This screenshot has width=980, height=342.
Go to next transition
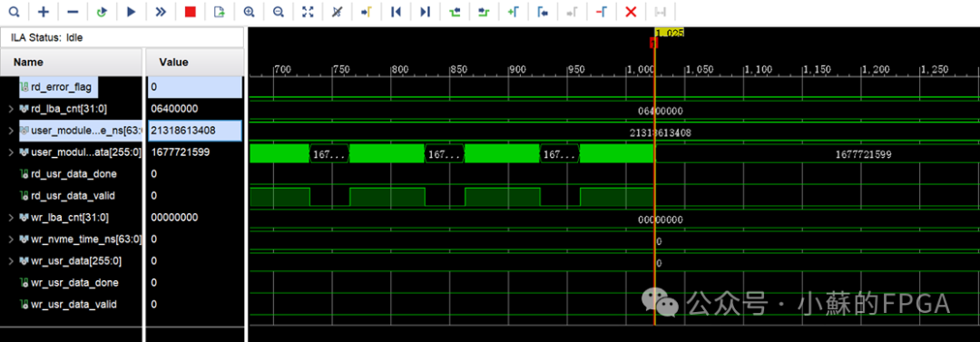point(484,11)
